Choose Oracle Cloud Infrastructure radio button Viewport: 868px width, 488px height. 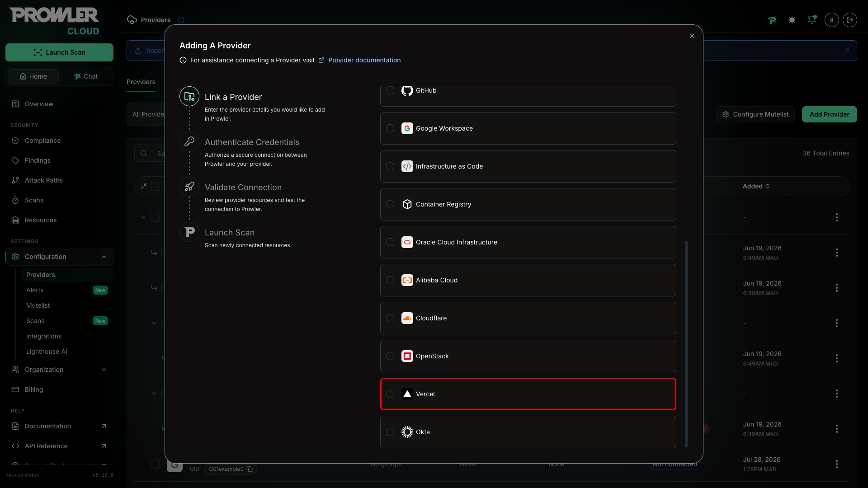coord(390,242)
